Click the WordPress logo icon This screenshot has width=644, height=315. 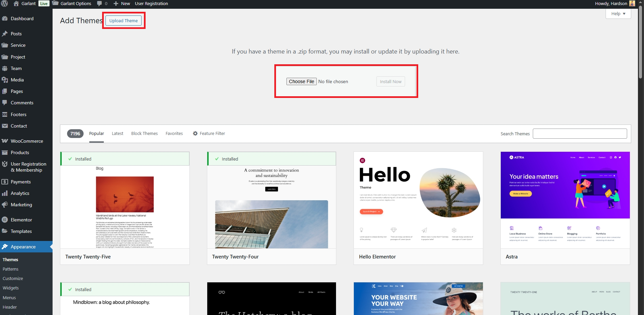5,4
